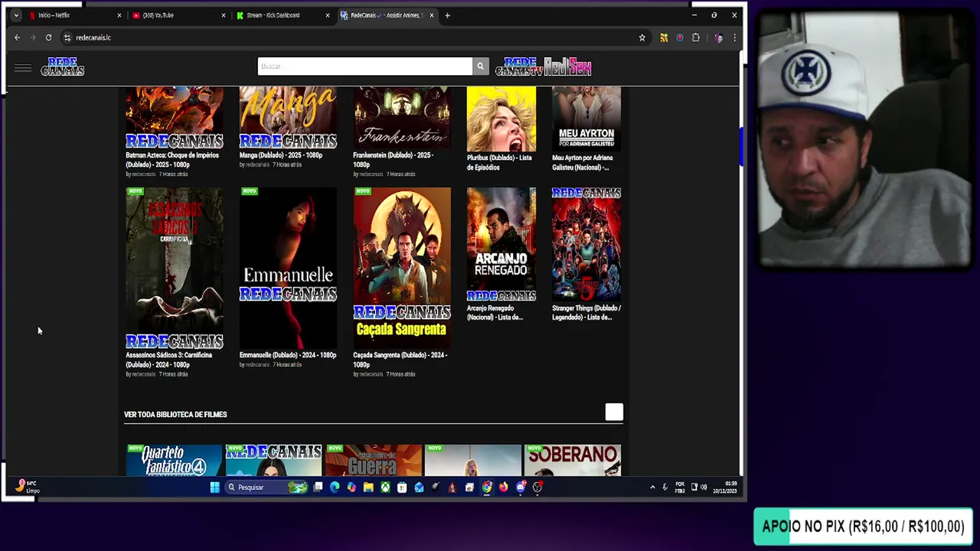The height and width of the screenshot is (551, 980).
Task: Click the search magnifier button
Action: (x=480, y=67)
